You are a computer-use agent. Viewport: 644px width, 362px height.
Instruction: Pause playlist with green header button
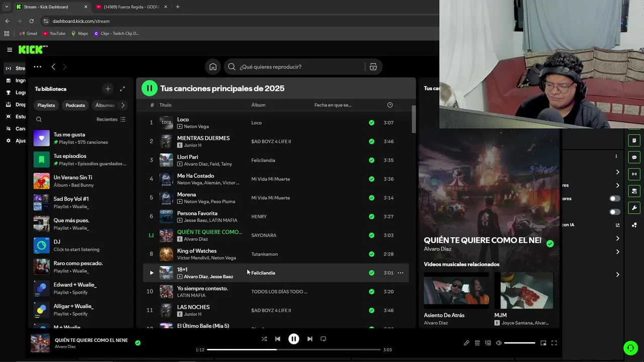[x=149, y=88]
